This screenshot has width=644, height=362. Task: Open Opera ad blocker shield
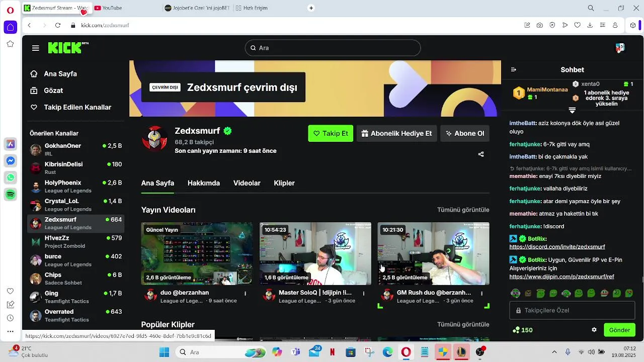552,25
